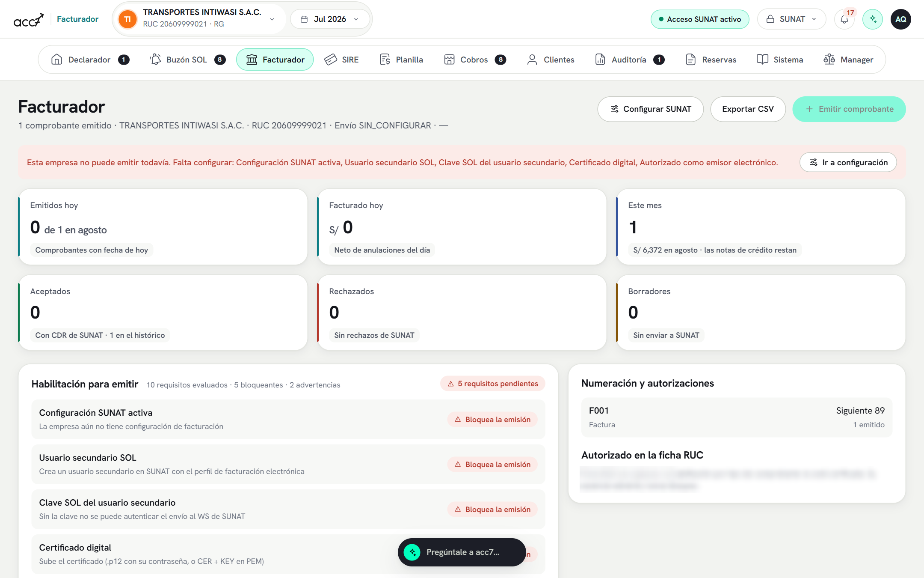This screenshot has height=578, width=924.
Task: Click 'Con CDR de SUNAT · 1 en el histórico'
Action: click(x=100, y=335)
